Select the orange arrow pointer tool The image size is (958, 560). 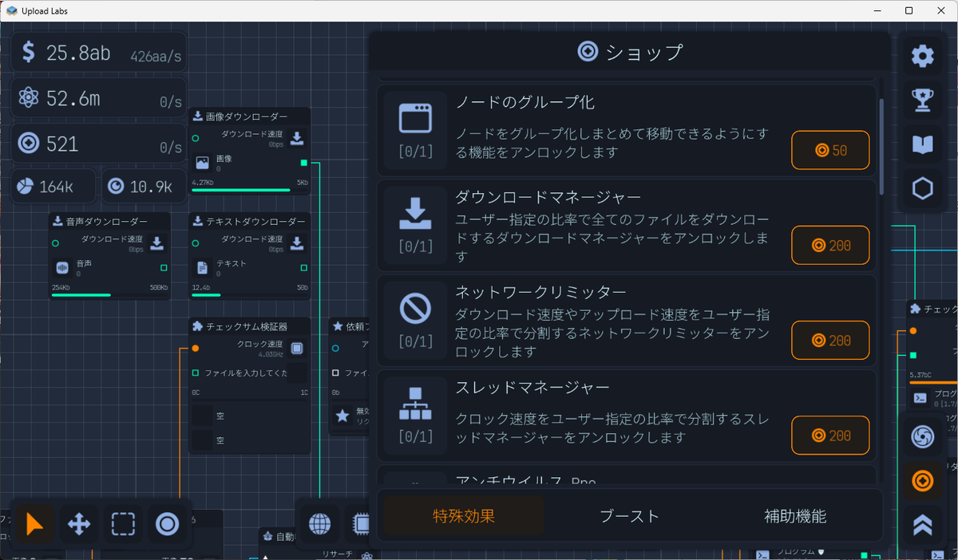[35, 524]
